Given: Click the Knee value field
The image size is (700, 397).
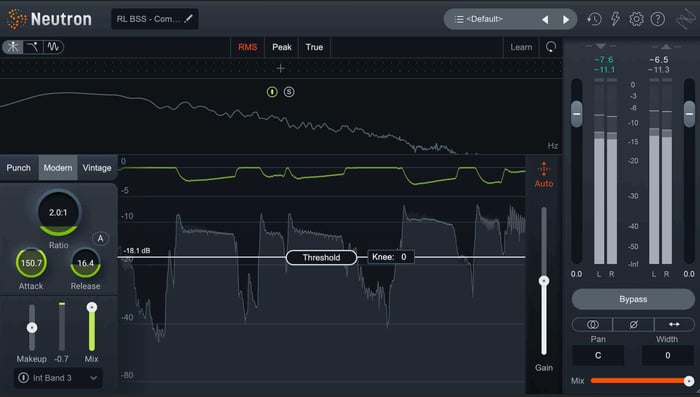Looking at the screenshot, I should pos(391,257).
